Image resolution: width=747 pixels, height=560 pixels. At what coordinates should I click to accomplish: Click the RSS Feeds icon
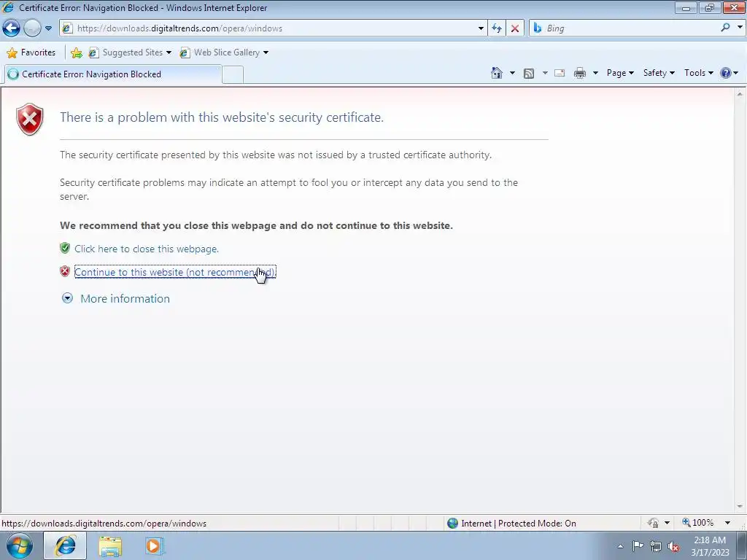(x=529, y=73)
